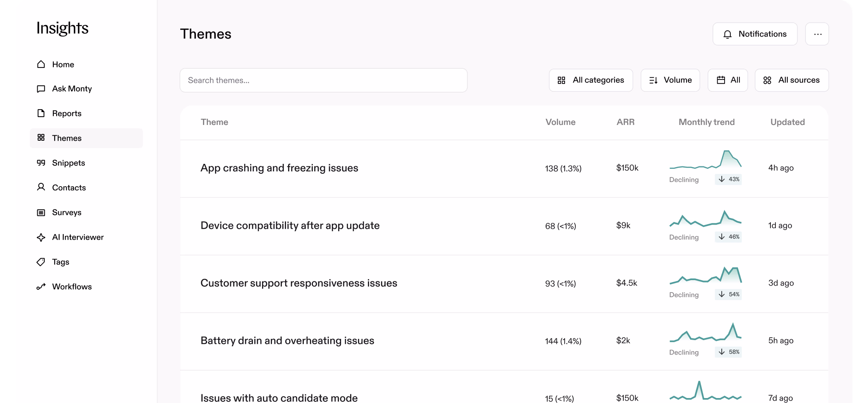868x403 pixels.
Task: Open the App crashing and freezing issues theme
Action: (x=279, y=168)
